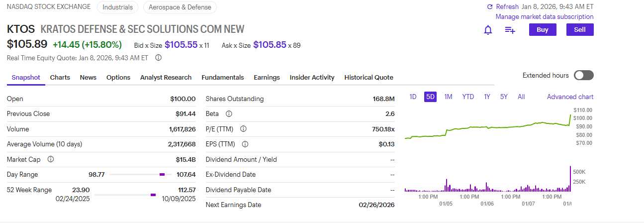Switch to the Insider Activity tab
This screenshot has width=644, height=223.
click(x=312, y=78)
